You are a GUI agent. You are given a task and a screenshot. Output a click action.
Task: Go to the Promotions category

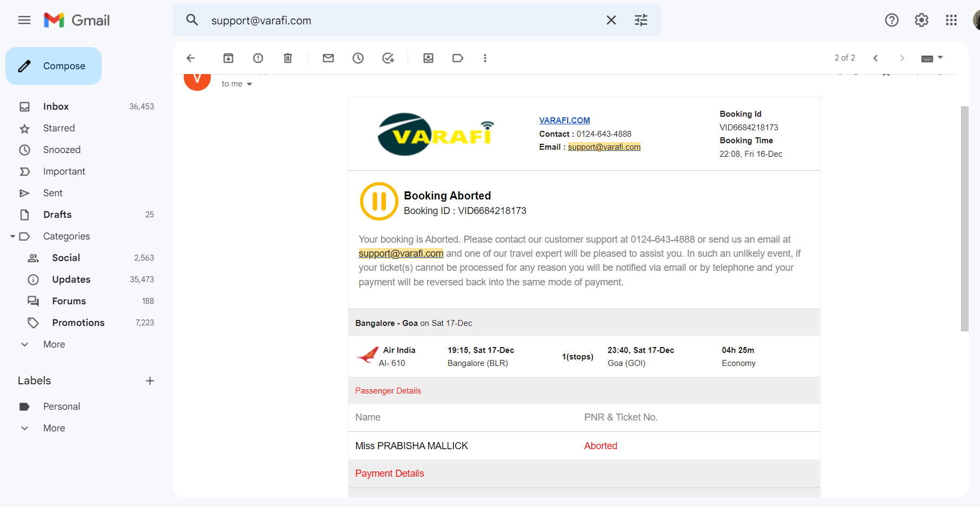coord(78,323)
